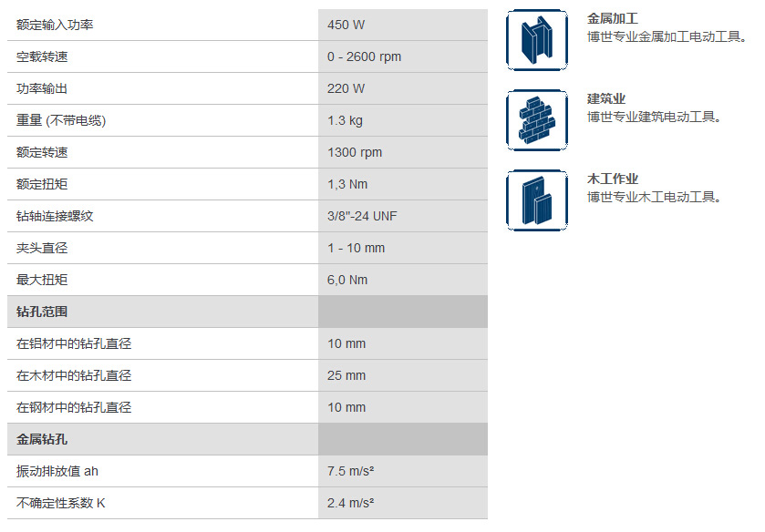The image size is (765, 532).
Task: Click description 博世专业木工电动工具
Action: pyautogui.click(x=654, y=197)
